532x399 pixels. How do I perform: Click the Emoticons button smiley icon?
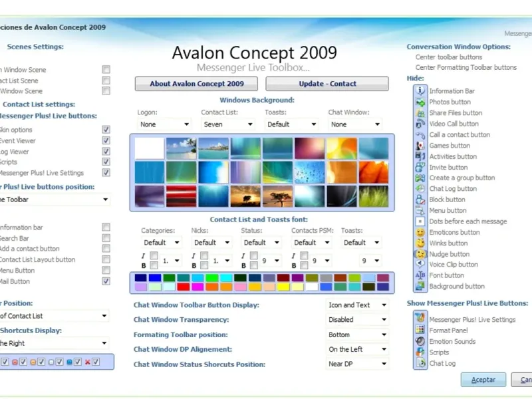(x=420, y=232)
